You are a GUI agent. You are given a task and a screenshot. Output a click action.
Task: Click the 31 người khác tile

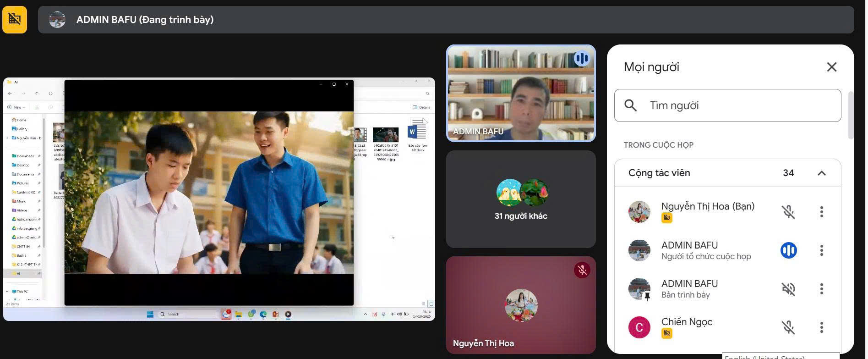(521, 199)
